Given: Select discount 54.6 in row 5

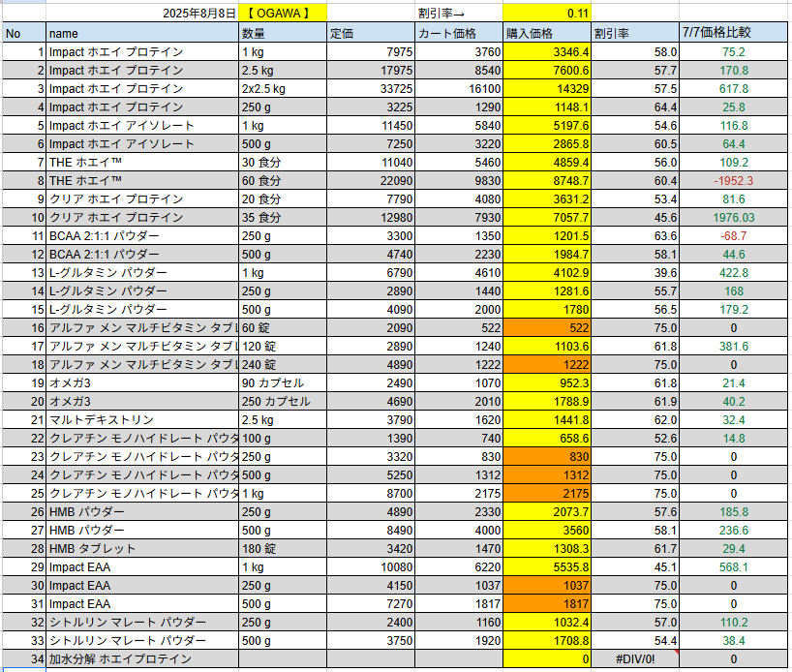Looking at the screenshot, I should click(635, 125).
